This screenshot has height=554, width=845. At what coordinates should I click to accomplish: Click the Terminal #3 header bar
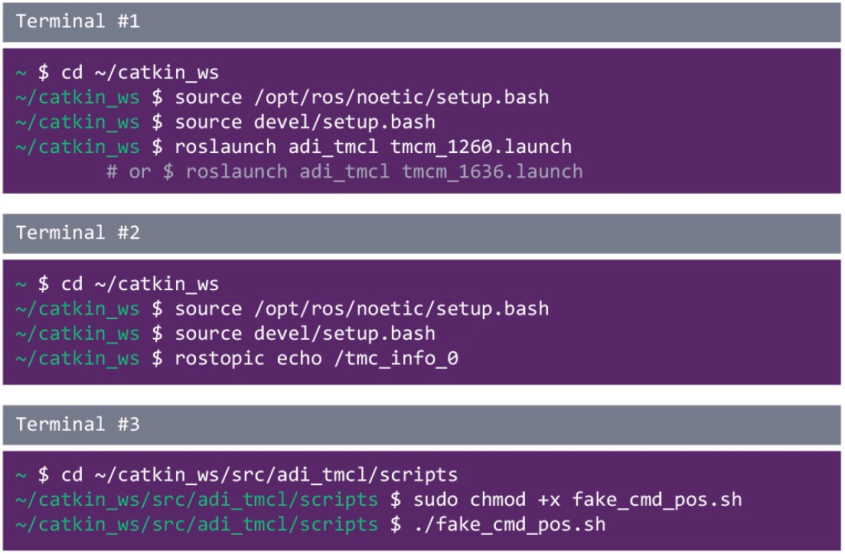[x=421, y=425]
